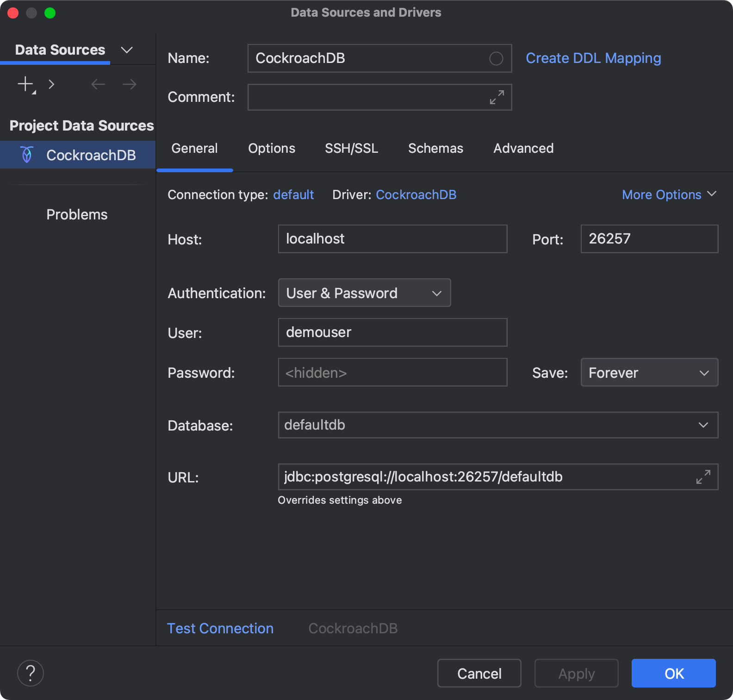Expand More Options menu
Viewport: 733px width, 700px height.
coord(669,195)
